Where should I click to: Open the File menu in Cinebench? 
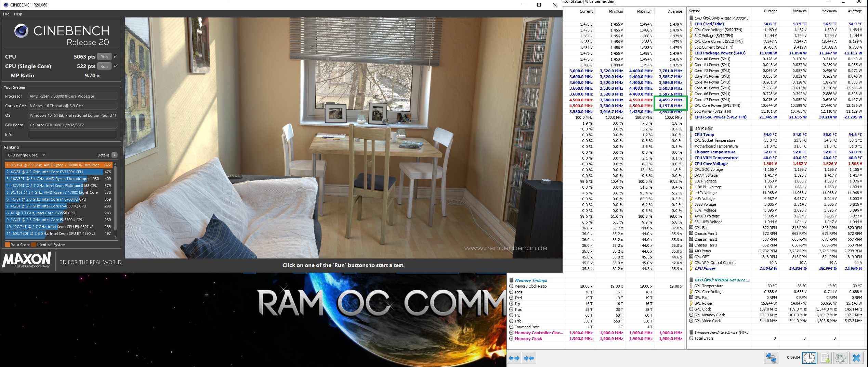click(6, 14)
